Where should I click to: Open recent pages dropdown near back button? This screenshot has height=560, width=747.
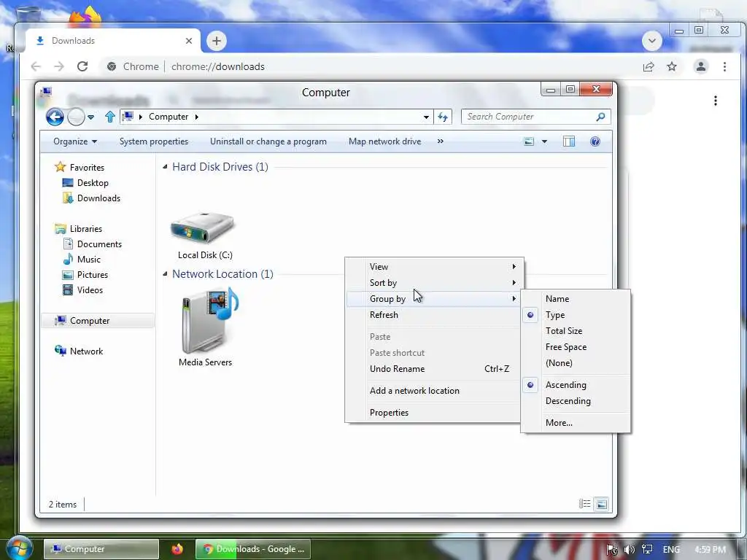91,117
